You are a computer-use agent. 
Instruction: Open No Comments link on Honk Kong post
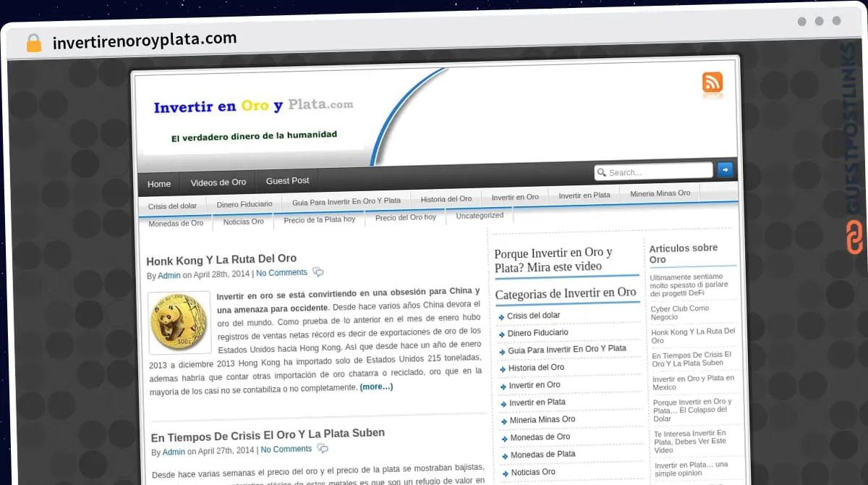pos(281,273)
